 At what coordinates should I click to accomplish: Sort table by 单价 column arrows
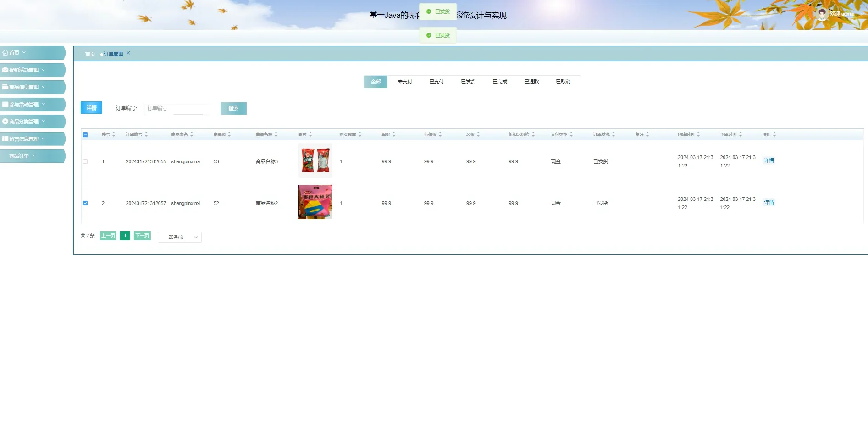[394, 134]
